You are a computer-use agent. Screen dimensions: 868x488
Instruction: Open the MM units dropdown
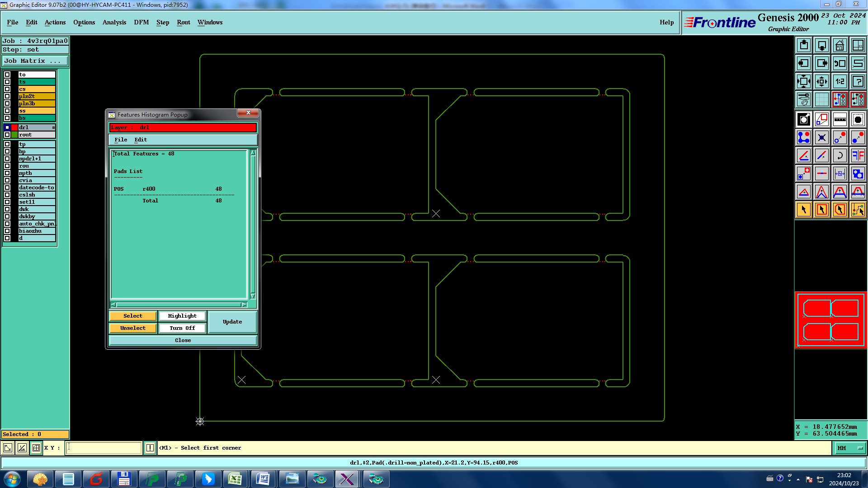pos(849,448)
